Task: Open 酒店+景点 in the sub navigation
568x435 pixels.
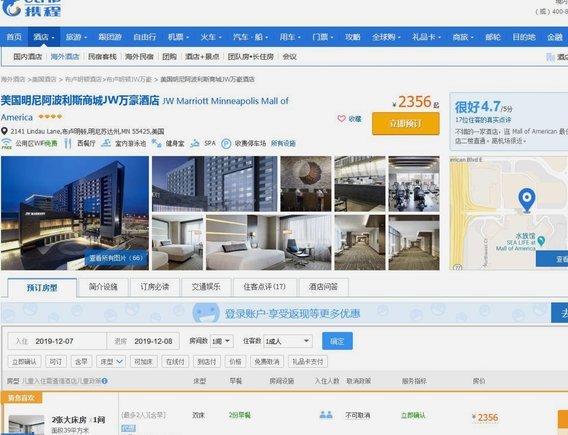Action: 202,57
